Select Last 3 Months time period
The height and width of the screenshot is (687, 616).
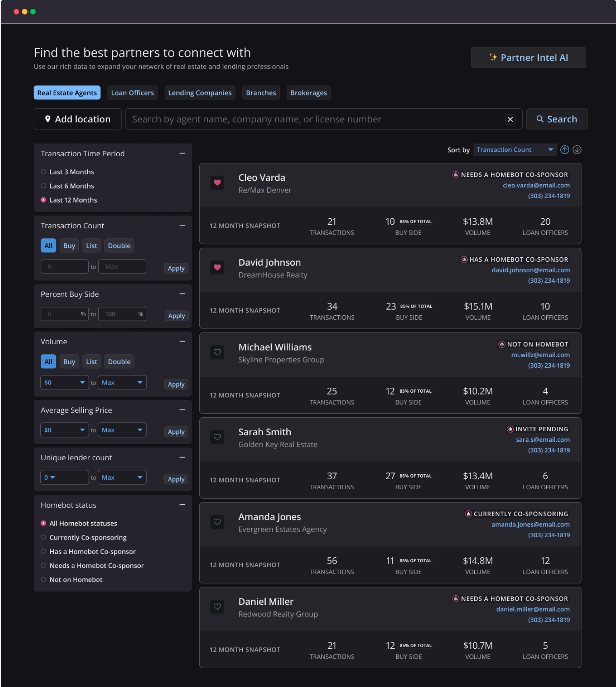(x=43, y=172)
